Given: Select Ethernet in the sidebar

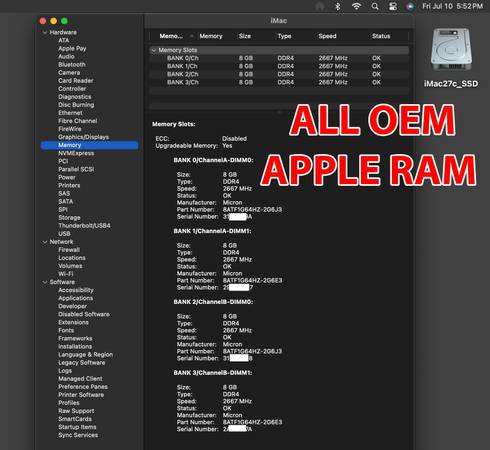Looking at the screenshot, I should click(70, 113).
